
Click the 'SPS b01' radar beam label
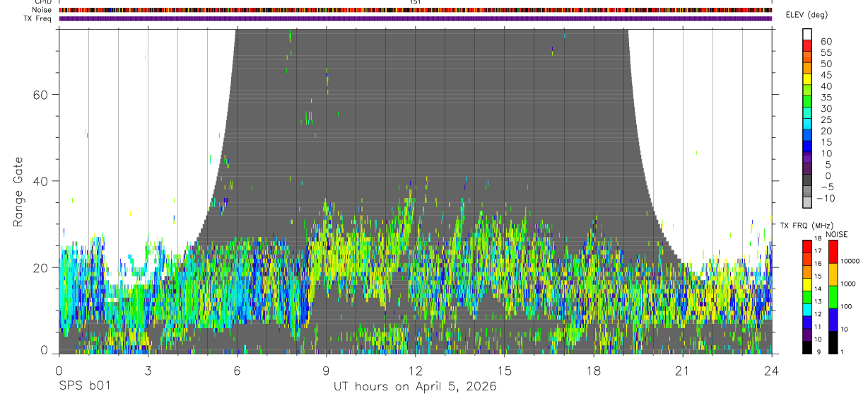tap(84, 386)
